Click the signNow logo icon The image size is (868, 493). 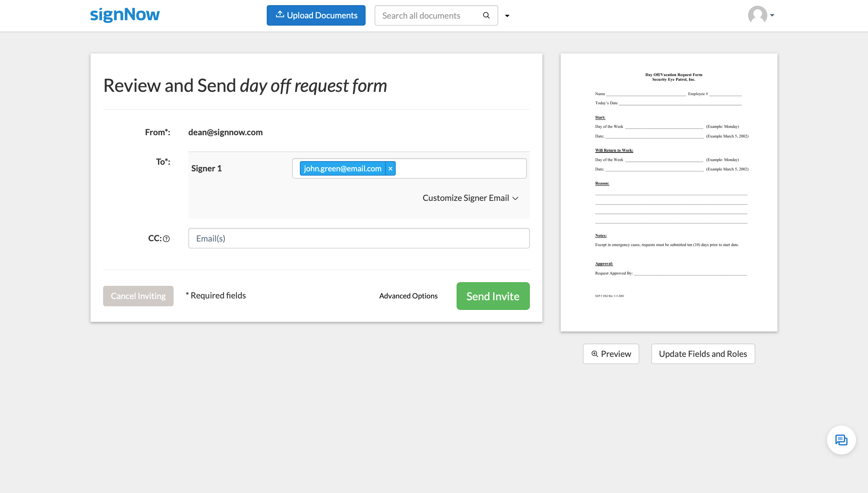[x=125, y=15]
